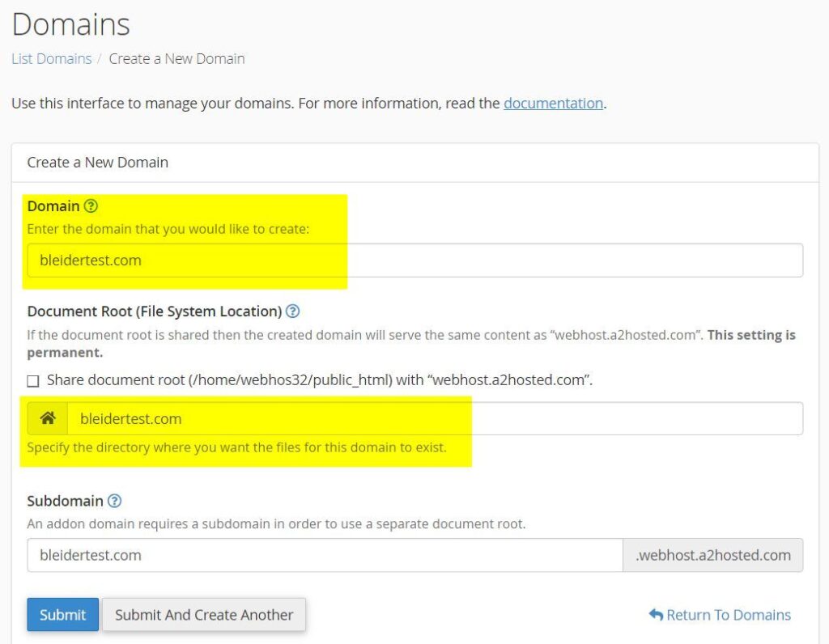Click the help icon beside Domain label

coord(91,206)
